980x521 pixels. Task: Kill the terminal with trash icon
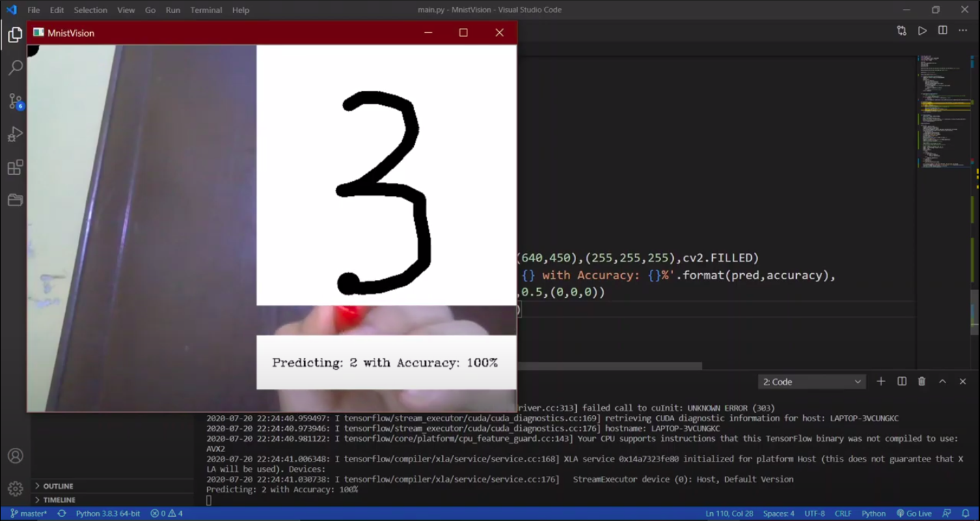coord(921,382)
